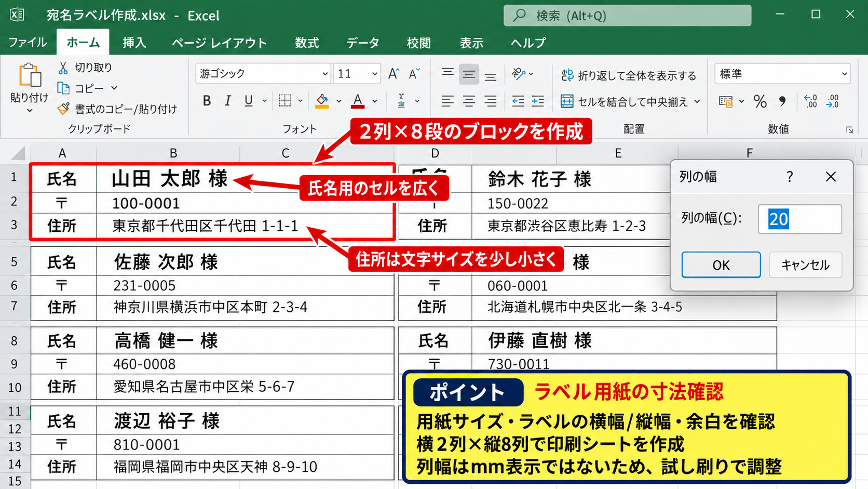
Task: Open the ファイル tab
Action: pos(28,43)
